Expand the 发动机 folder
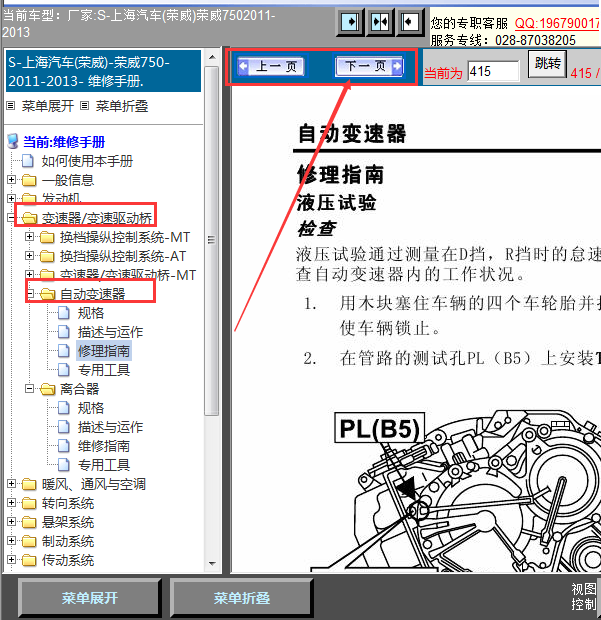Viewport: 601px width, 620px height. coord(11,198)
